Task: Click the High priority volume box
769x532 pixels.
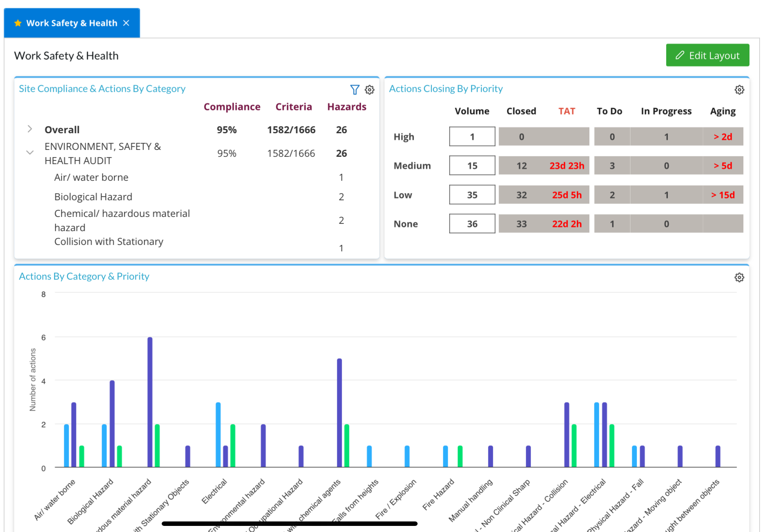Action: pyautogui.click(x=472, y=136)
